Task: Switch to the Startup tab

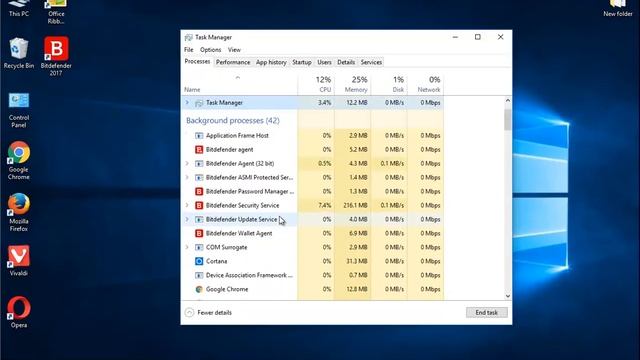Action: (x=302, y=62)
